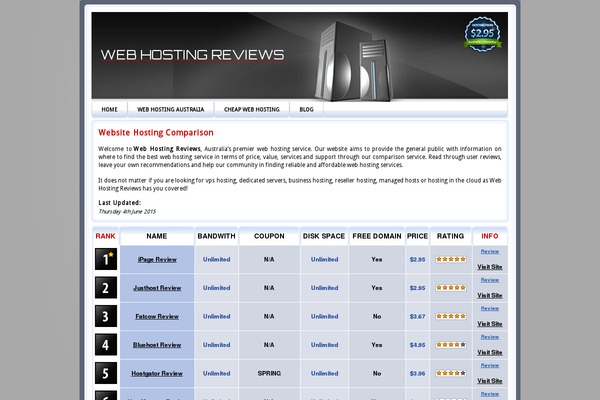
Task: Click the Thursday 4th June 2015 date
Action: coord(127,212)
